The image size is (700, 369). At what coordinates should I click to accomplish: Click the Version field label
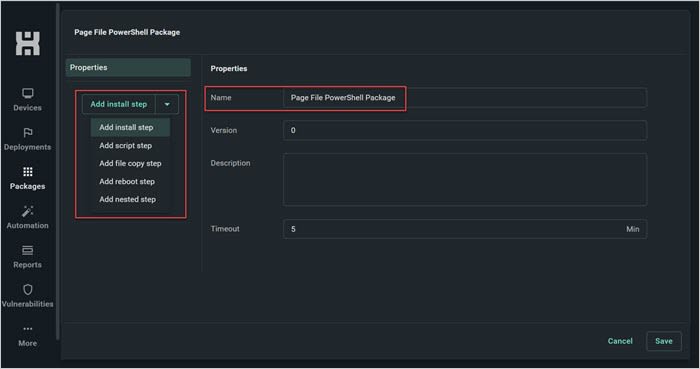pos(224,130)
